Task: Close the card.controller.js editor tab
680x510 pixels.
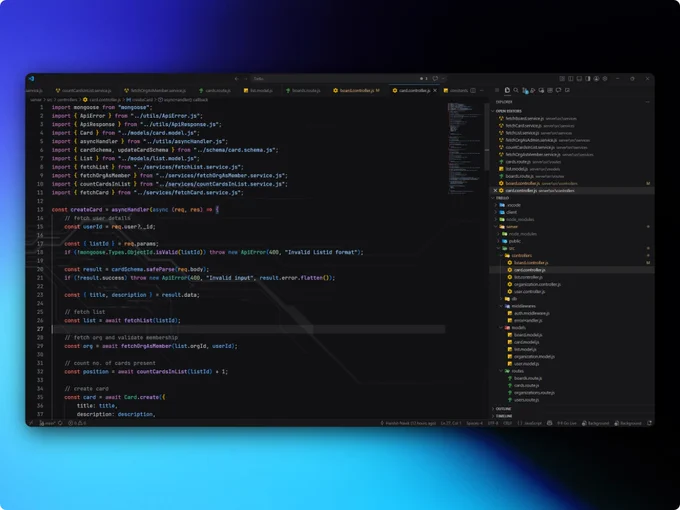Action: (435, 90)
